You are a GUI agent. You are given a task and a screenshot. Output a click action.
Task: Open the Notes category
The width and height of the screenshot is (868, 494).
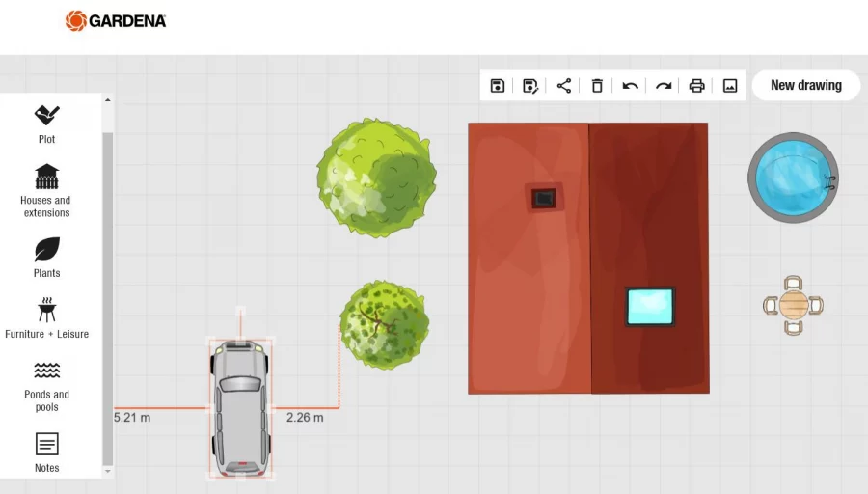pyautogui.click(x=46, y=453)
